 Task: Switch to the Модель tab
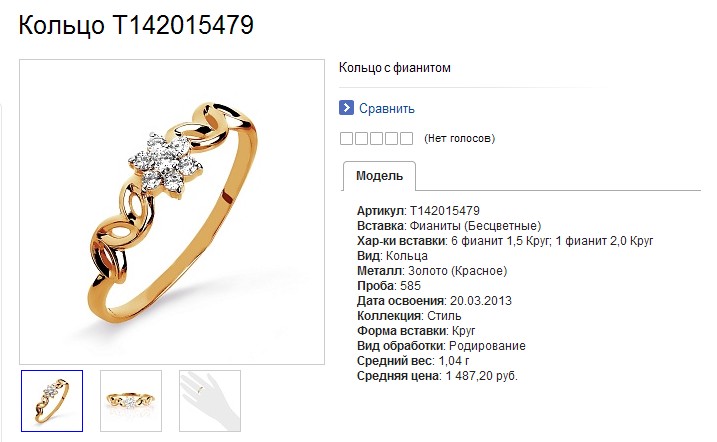coord(379,176)
